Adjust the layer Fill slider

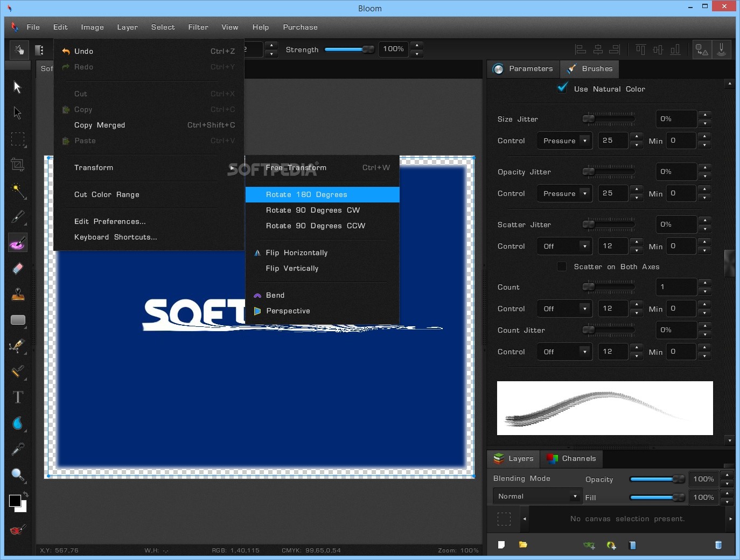tap(657, 498)
